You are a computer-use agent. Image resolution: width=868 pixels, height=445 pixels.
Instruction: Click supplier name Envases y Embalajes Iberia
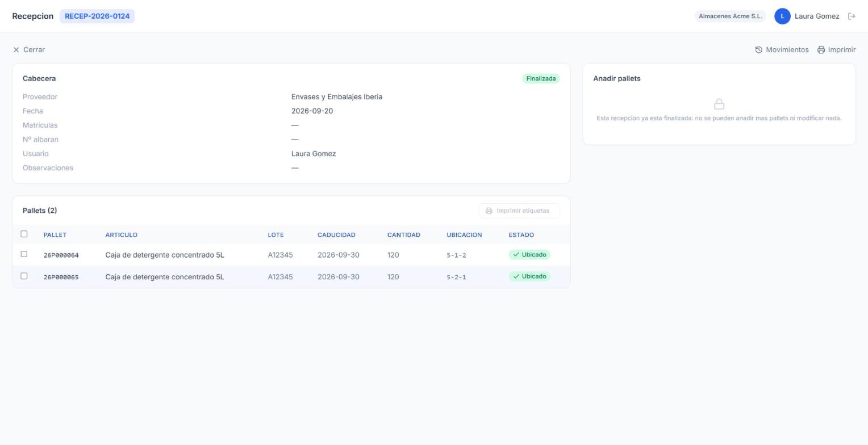pyautogui.click(x=337, y=97)
